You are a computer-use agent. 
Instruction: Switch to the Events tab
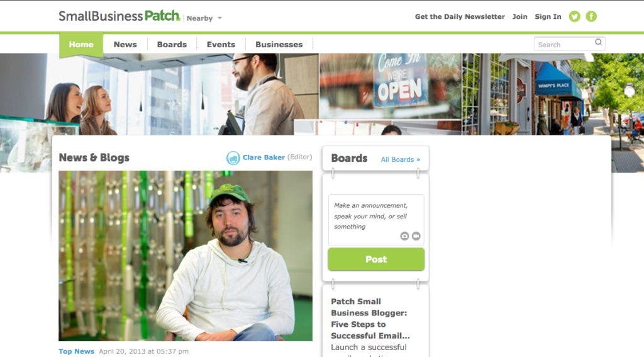[221, 45]
